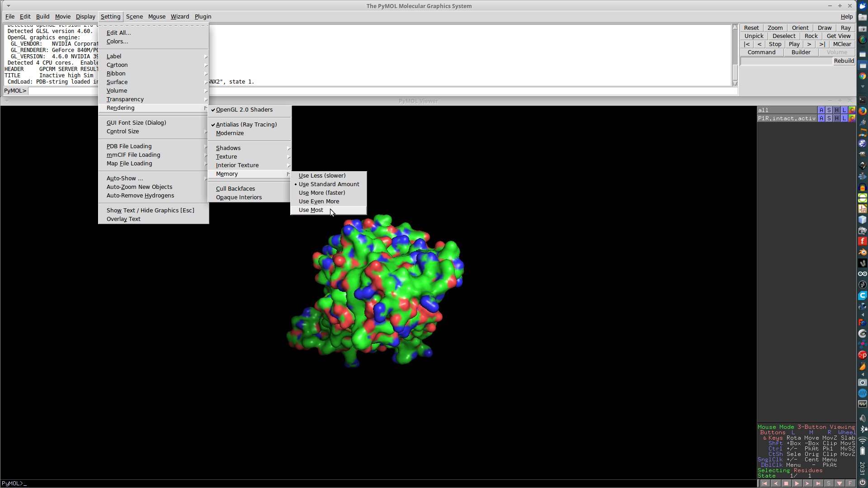
Task: Click the Get View button
Action: pyautogui.click(x=838, y=36)
